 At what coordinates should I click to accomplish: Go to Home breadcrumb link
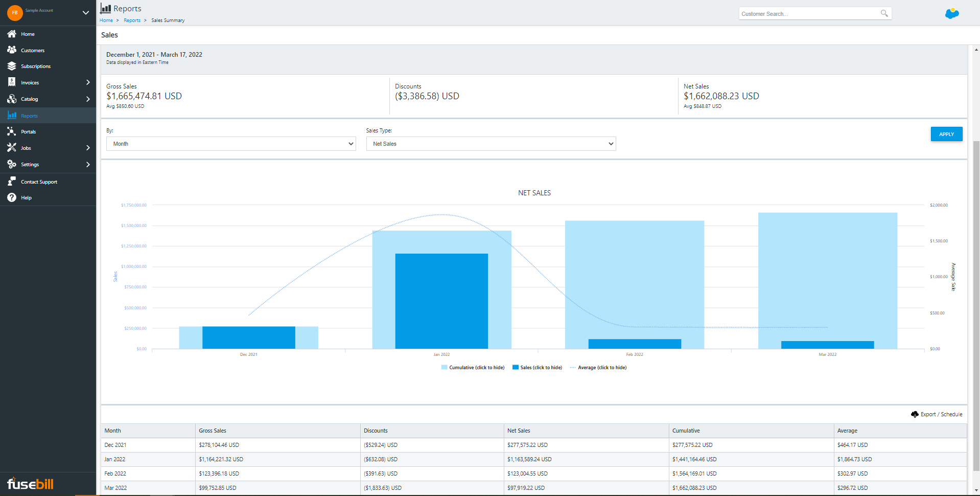coord(106,20)
